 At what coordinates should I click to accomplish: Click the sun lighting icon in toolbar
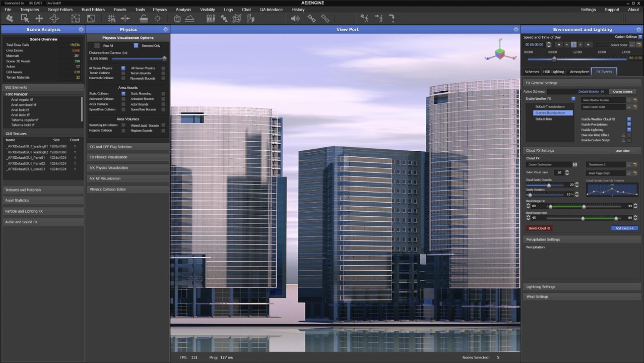pyautogui.click(x=158, y=19)
